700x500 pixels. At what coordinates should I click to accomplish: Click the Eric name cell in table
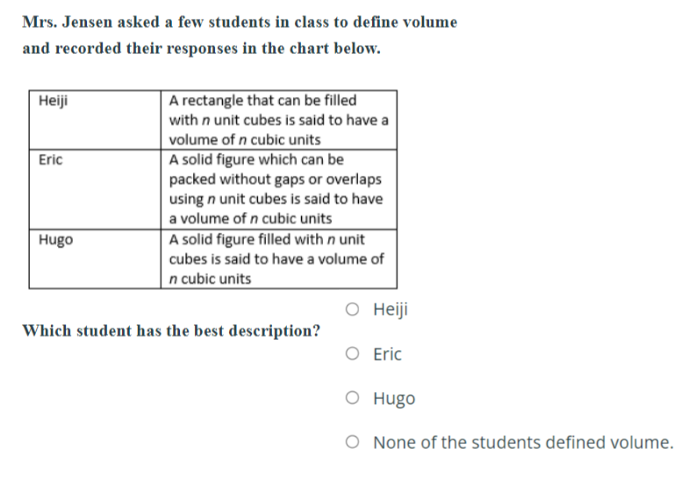(50, 160)
